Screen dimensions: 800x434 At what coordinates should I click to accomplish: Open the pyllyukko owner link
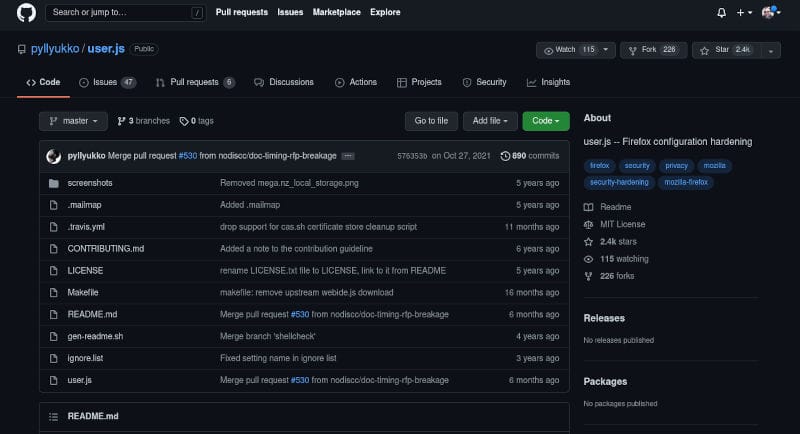(x=55, y=49)
